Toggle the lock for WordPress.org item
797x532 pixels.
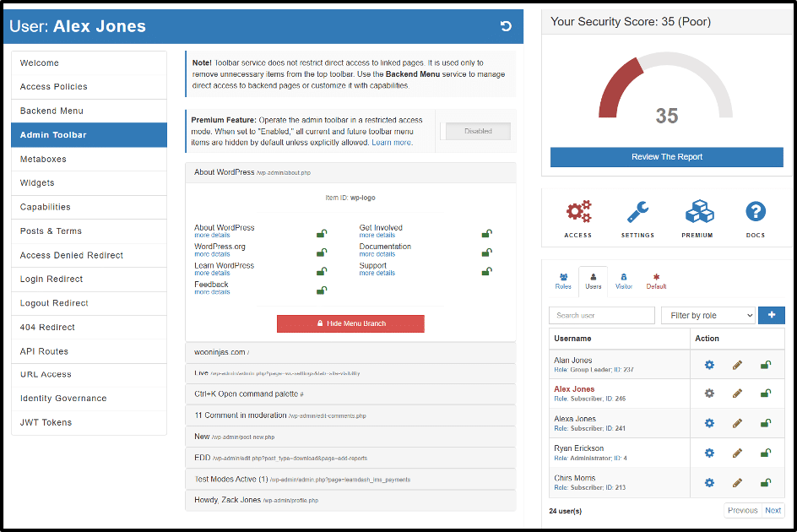(x=322, y=252)
